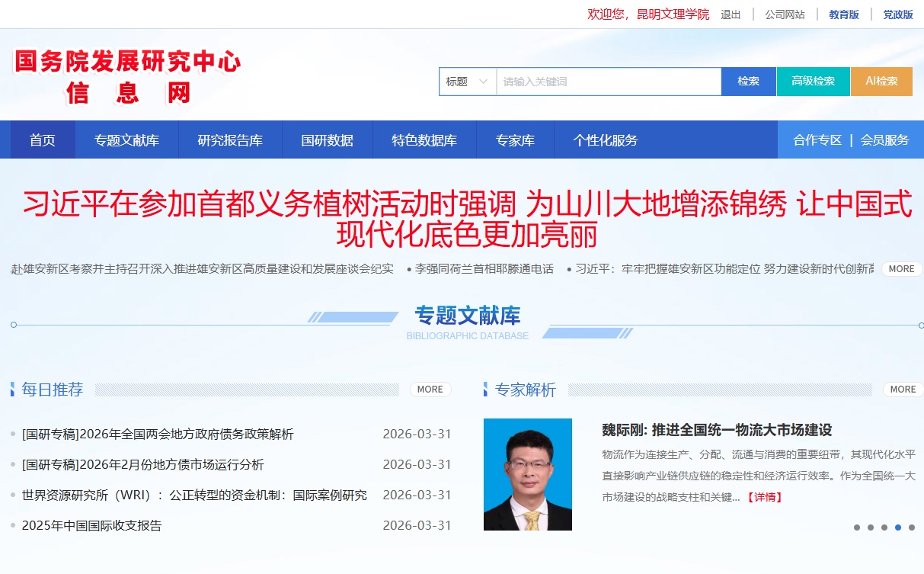Switch to 教育版 education edition
Screen dimensions: 924x574
[x=842, y=14]
